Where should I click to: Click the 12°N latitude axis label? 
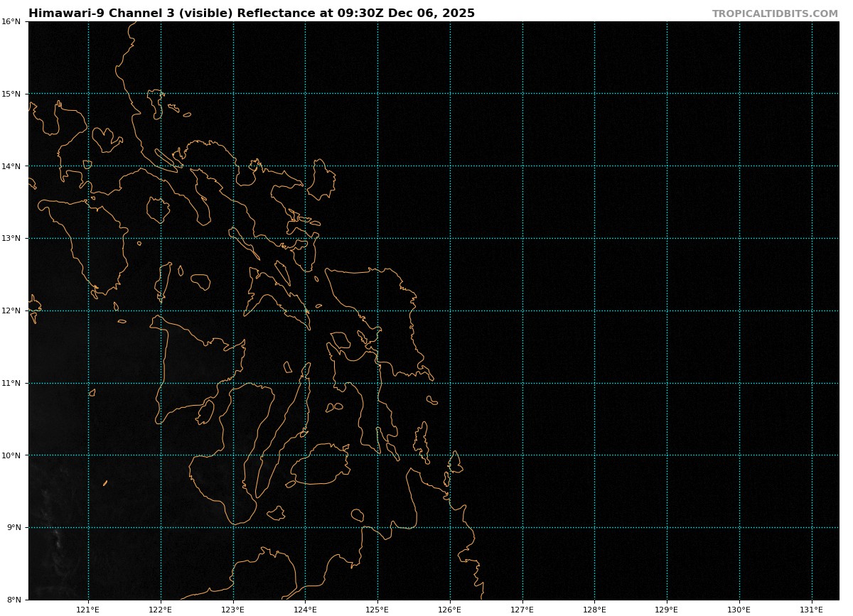[11, 311]
